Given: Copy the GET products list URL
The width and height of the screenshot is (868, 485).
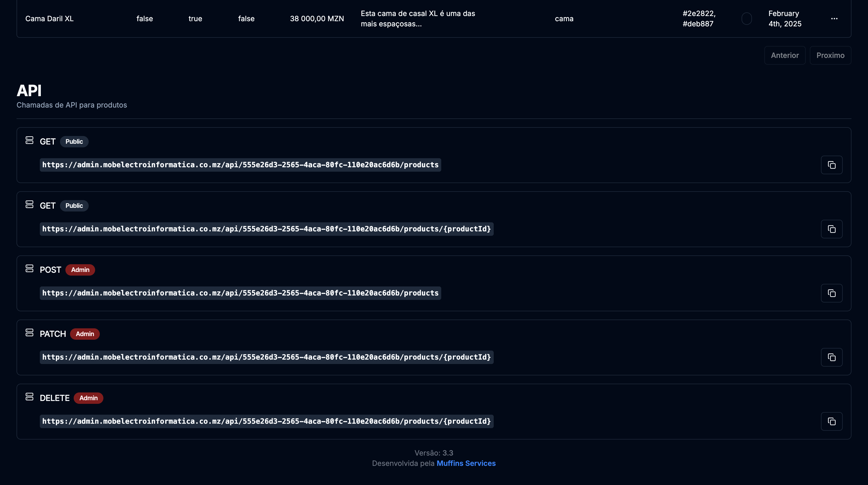Looking at the screenshot, I should 831,165.
